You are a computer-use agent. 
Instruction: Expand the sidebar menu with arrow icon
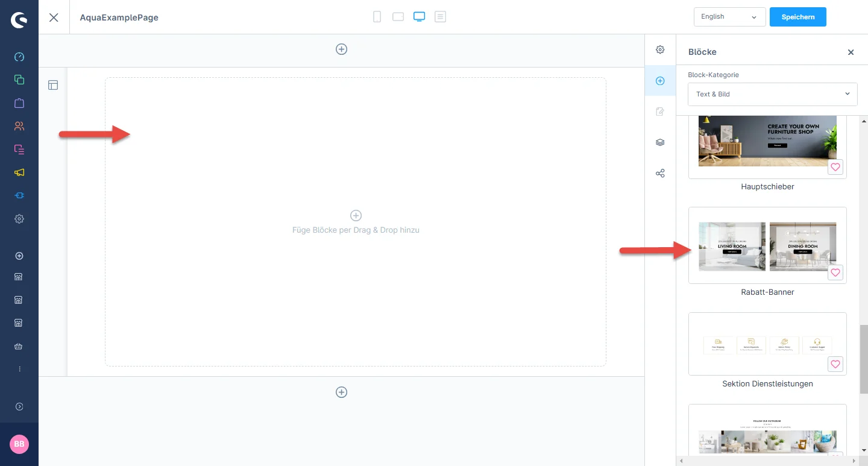pyautogui.click(x=19, y=407)
